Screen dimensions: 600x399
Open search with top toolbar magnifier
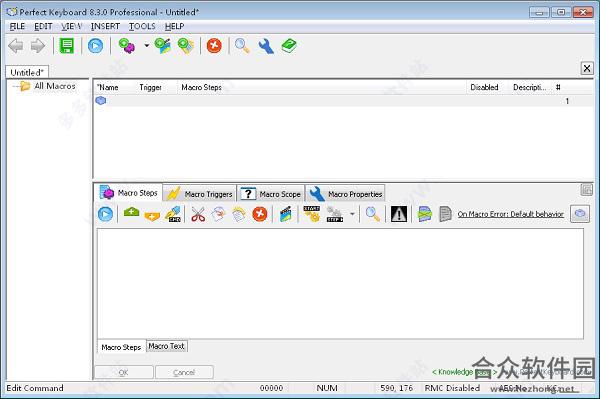(x=242, y=46)
